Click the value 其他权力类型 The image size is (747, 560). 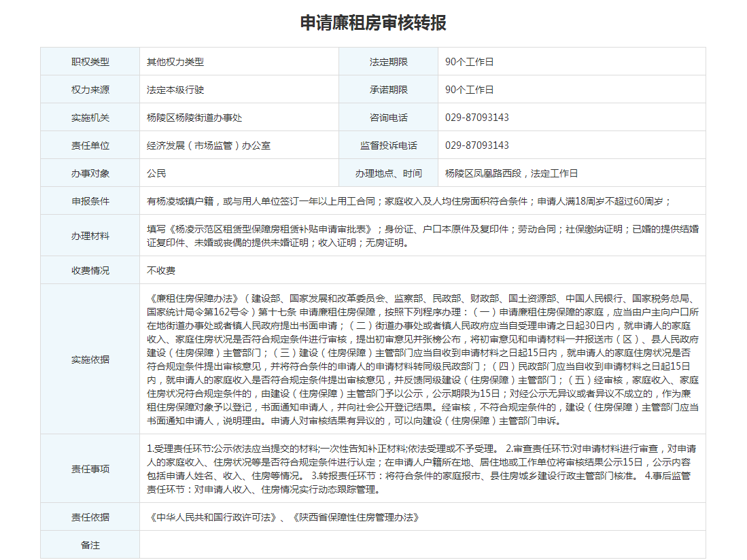[x=175, y=62]
